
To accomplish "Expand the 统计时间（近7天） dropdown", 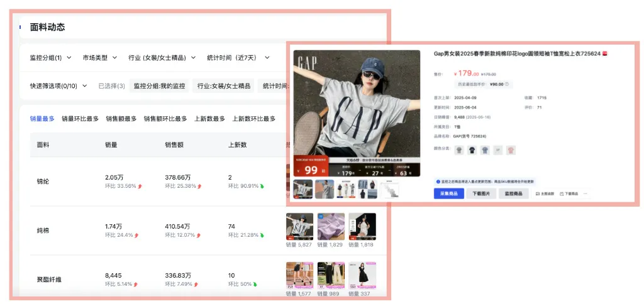I will tap(238, 58).
